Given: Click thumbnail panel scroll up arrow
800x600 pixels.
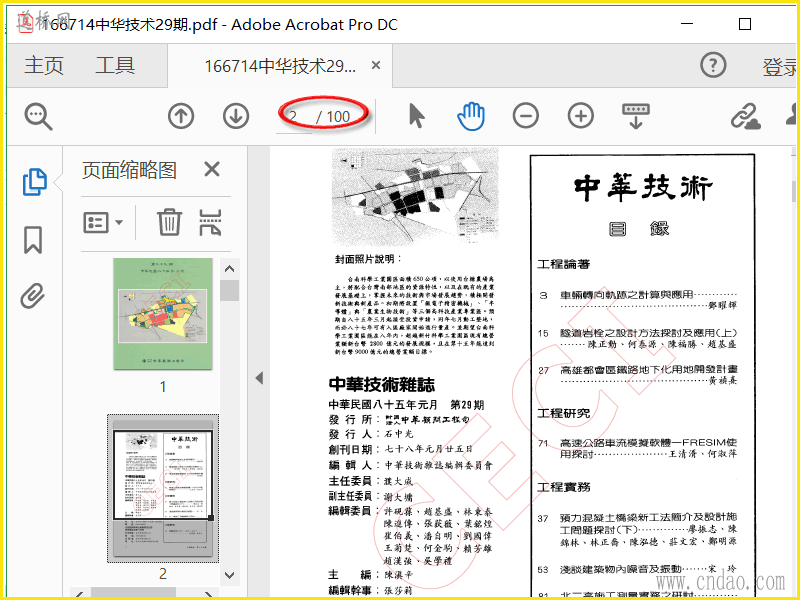Looking at the screenshot, I should pos(230,269).
